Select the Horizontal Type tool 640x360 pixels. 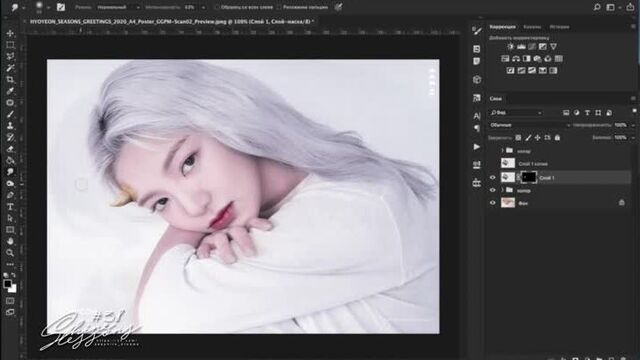click(10, 207)
